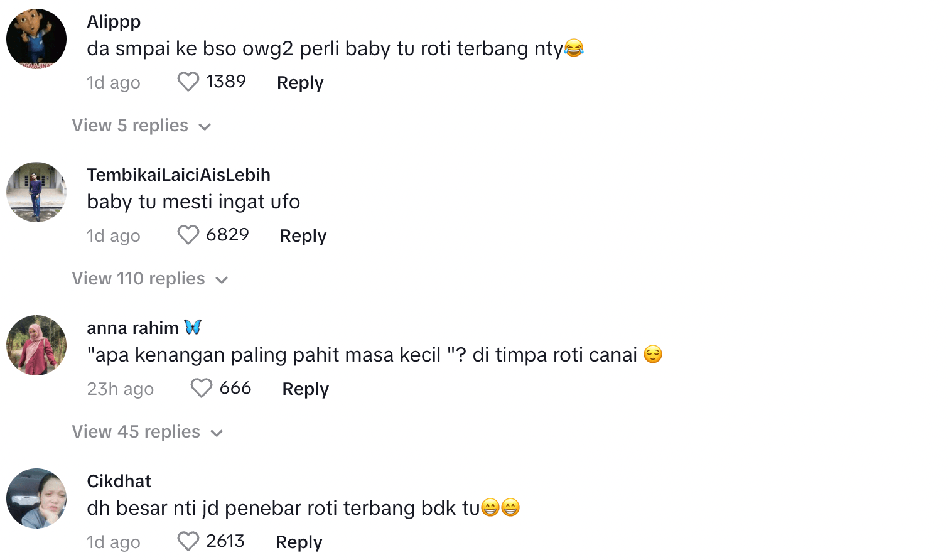
Task: Reply to Alippp's comment
Action: click(300, 82)
